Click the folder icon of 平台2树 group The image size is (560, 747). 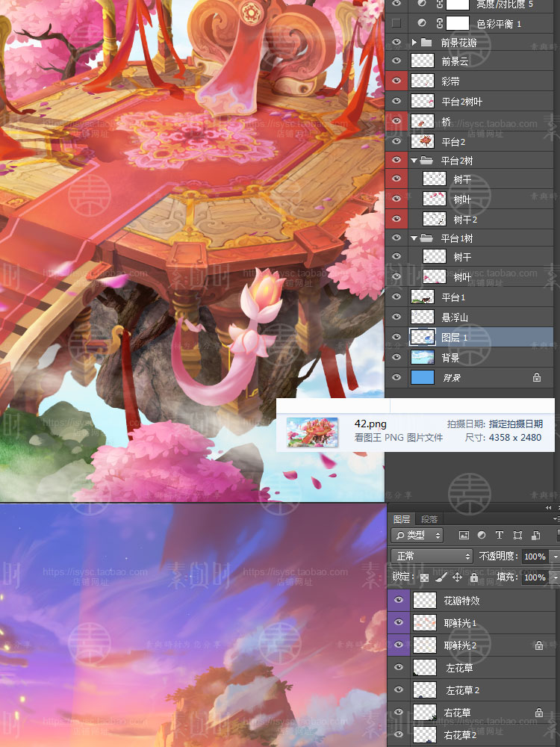(x=426, y=161)
